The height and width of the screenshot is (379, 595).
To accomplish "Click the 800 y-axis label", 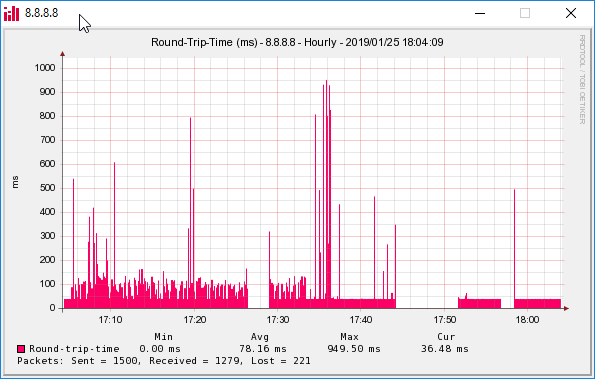I will [47, 116].
